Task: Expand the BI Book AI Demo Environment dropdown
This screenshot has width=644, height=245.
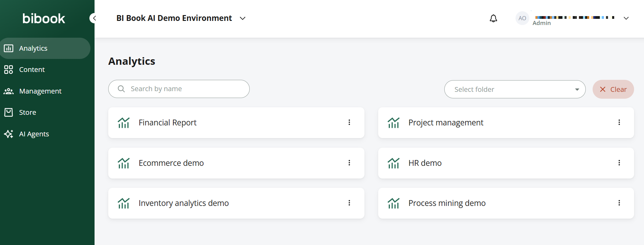Action: (x=243, y=18)
